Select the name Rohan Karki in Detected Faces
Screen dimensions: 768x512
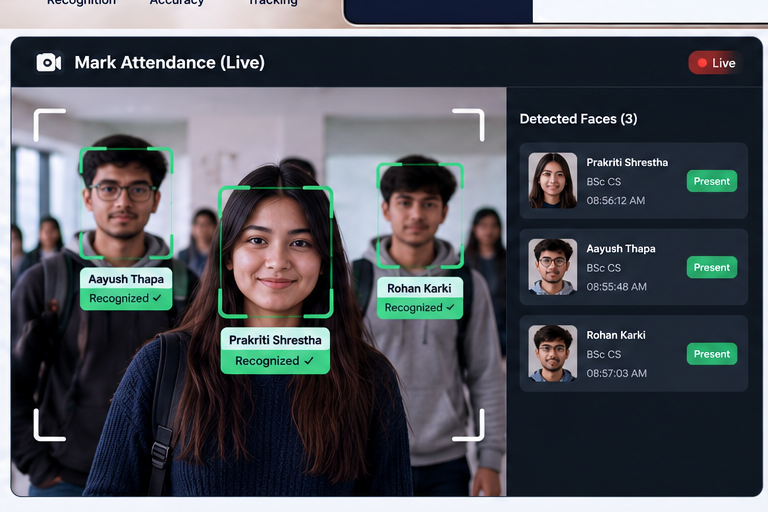click(616, 335)
